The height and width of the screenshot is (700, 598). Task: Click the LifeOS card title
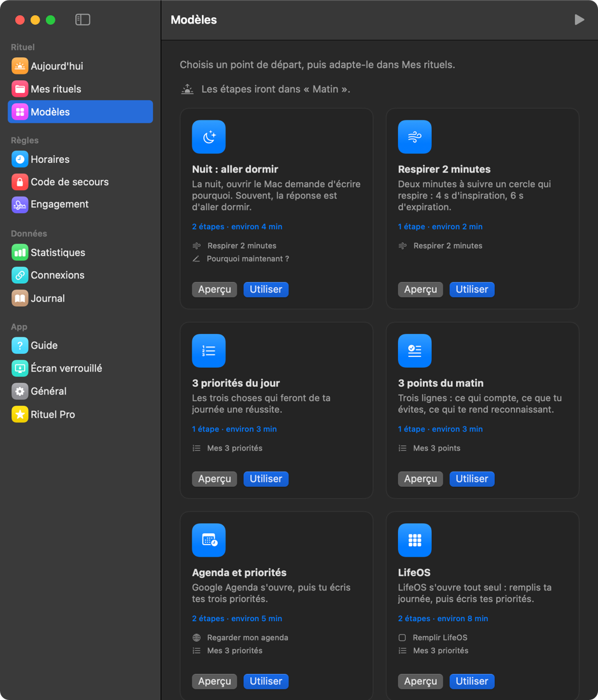click(x=414, y=572)
